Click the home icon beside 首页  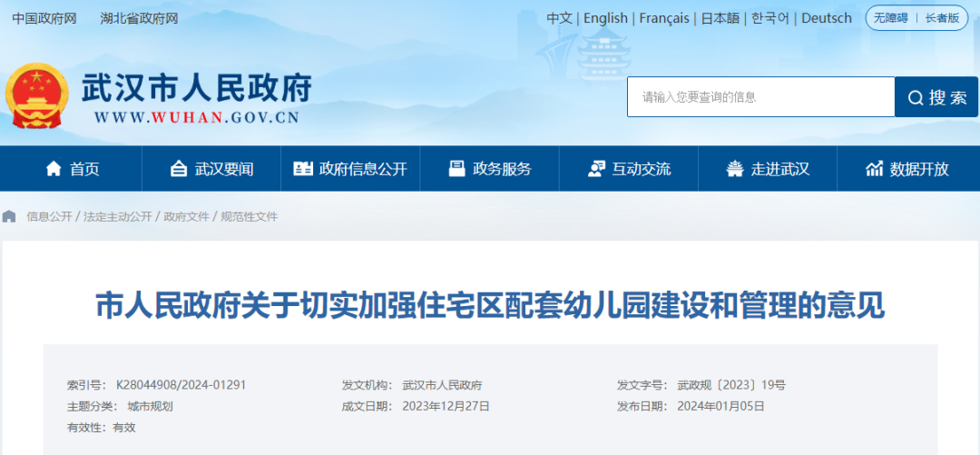54,168
